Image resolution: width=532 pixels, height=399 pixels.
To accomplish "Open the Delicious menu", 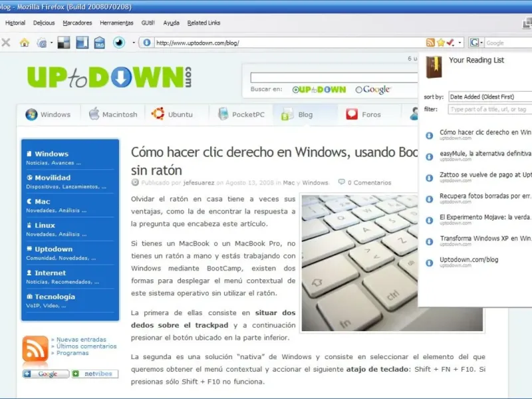I will (44, 23).
